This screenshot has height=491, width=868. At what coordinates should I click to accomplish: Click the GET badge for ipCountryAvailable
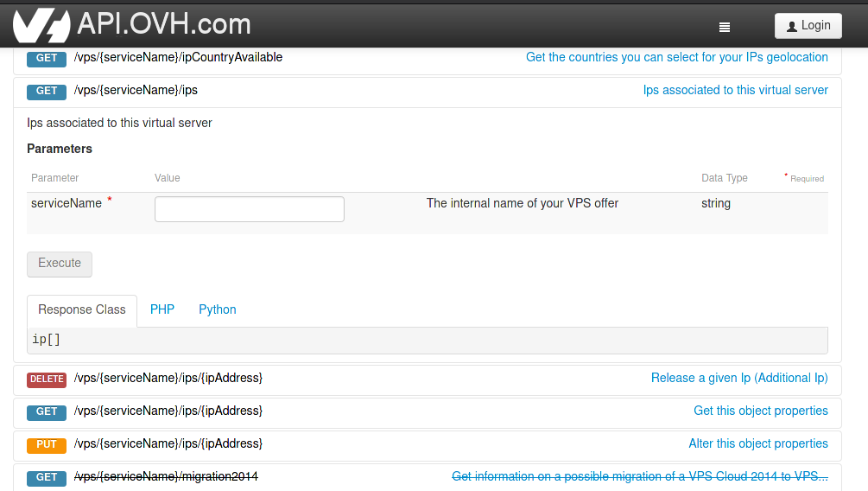pos(47,58)
